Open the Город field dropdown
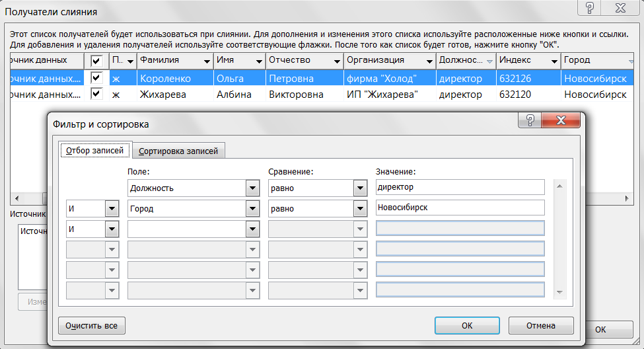This screenshot has width=644, height=349. click(252, 208)
